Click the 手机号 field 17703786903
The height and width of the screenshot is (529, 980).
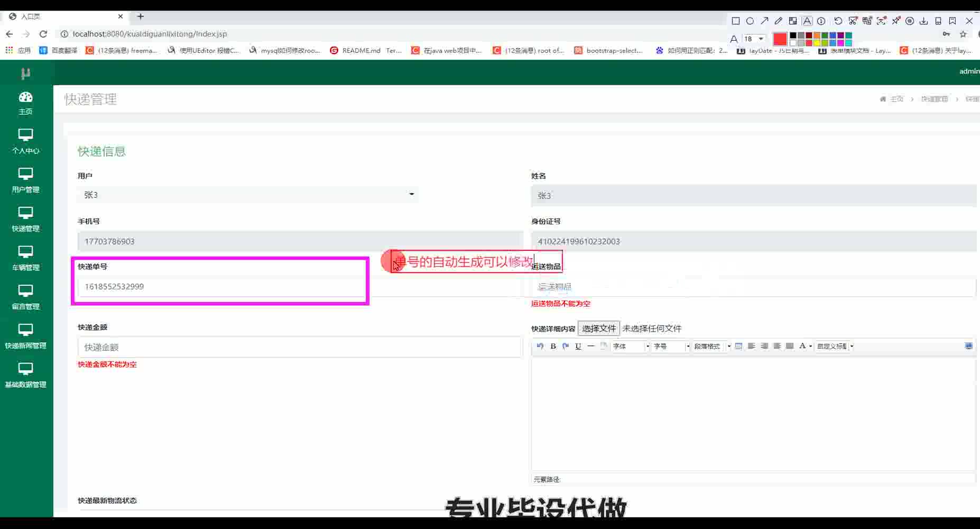click(300, 241)
